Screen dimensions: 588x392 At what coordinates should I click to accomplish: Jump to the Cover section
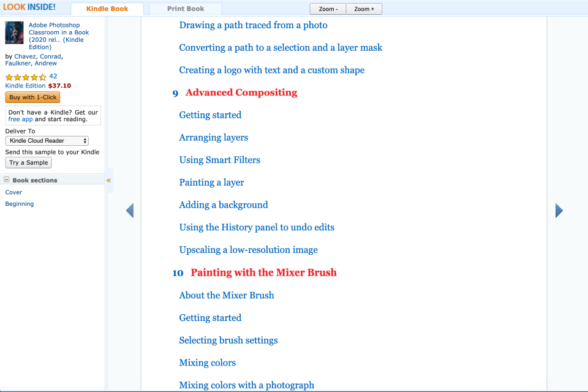coord(13,192)
